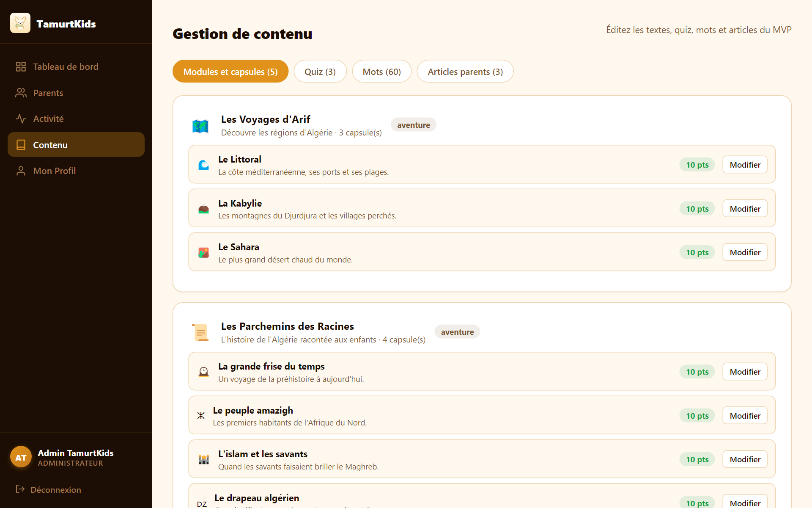Click the Tableau de bord grid icon
Viewport: 812px width, 508px height.
tap(21, 67)
